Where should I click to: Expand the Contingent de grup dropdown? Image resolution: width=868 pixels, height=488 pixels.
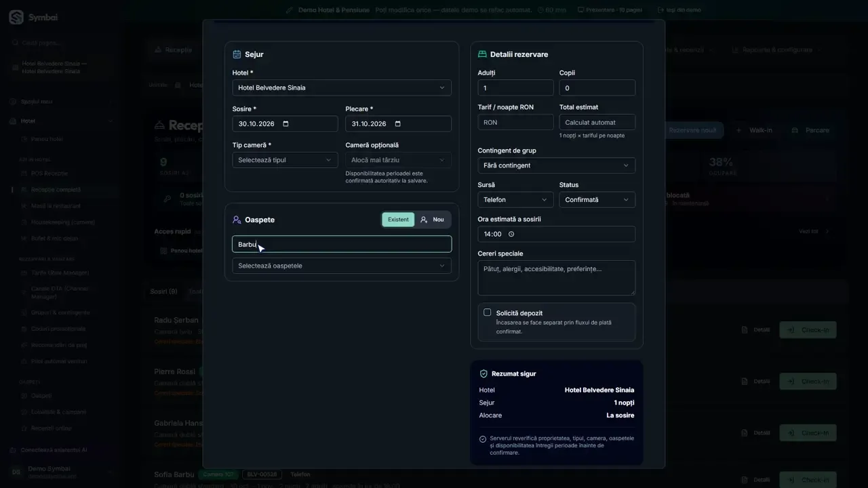click(556, 165)
